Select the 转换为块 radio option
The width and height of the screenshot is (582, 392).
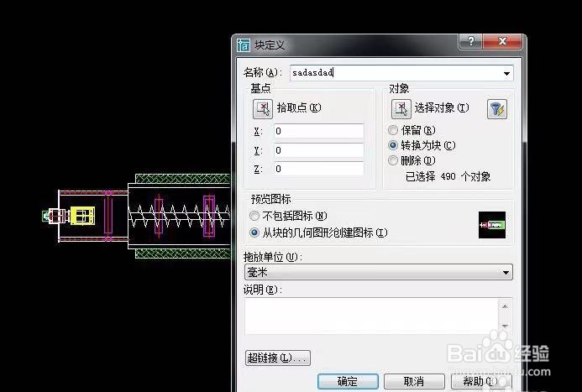click(x=393, y=145)
